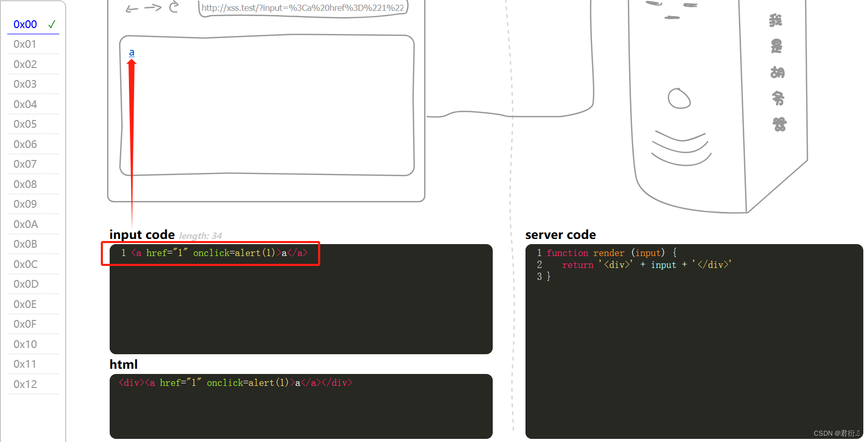Select level 0x00 in sidebar
This screenshot has width=868, height=442.
25,24
